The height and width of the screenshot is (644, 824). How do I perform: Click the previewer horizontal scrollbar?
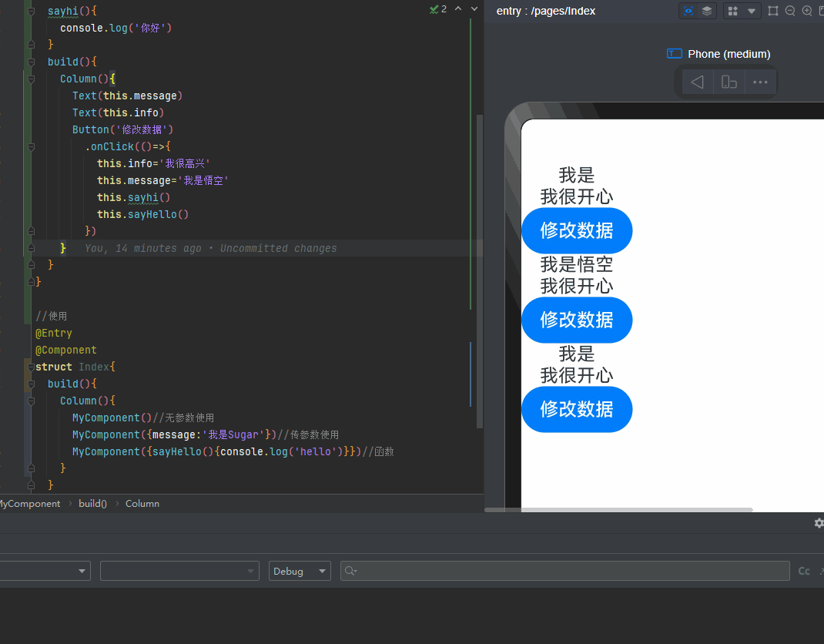[x=618, y=509]
